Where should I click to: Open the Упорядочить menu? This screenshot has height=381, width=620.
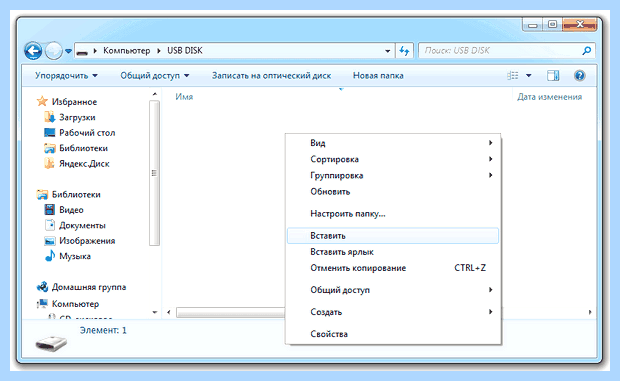click(66, 75)
